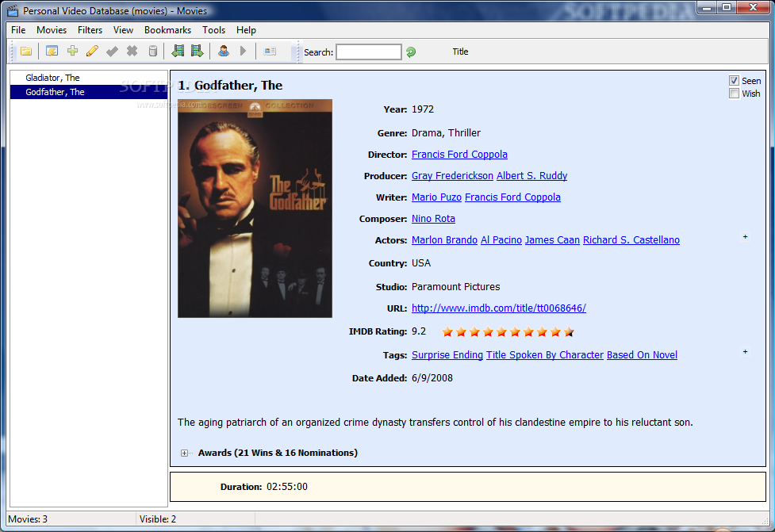This screenshot has width=775, height=532.
Task: Click the IMDB rating stars
Action: [x=508, y=332]
